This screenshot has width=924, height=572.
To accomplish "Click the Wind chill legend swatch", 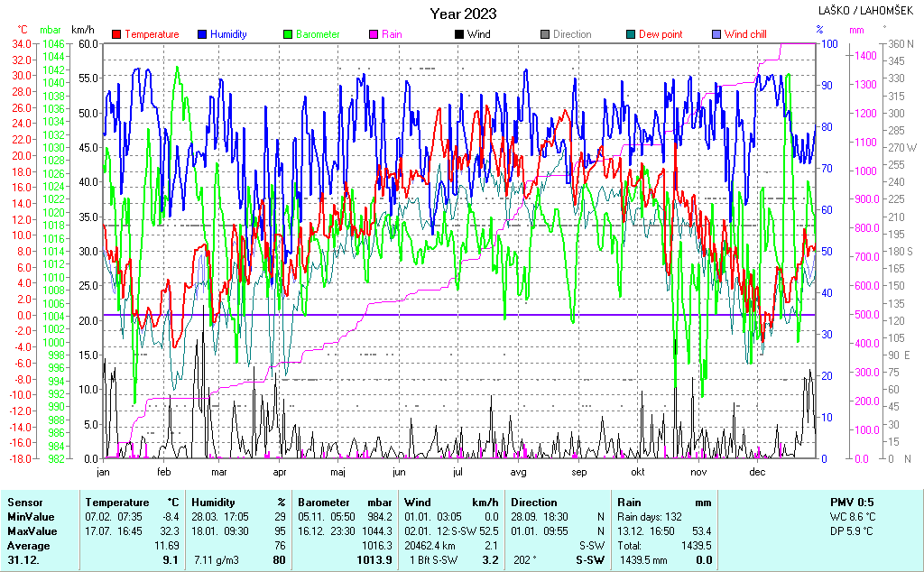I will pyautogui.click(x=716, y=34).
